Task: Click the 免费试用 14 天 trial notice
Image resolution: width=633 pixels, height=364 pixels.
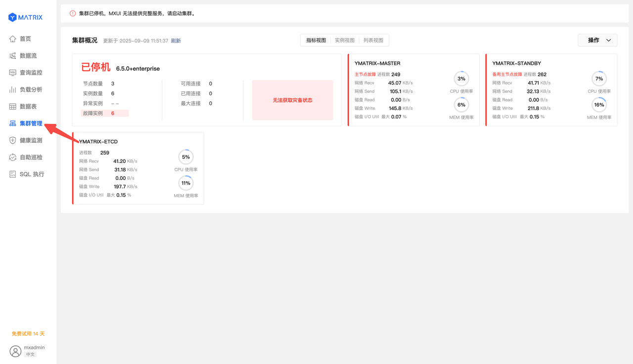Action: point(28,334)
